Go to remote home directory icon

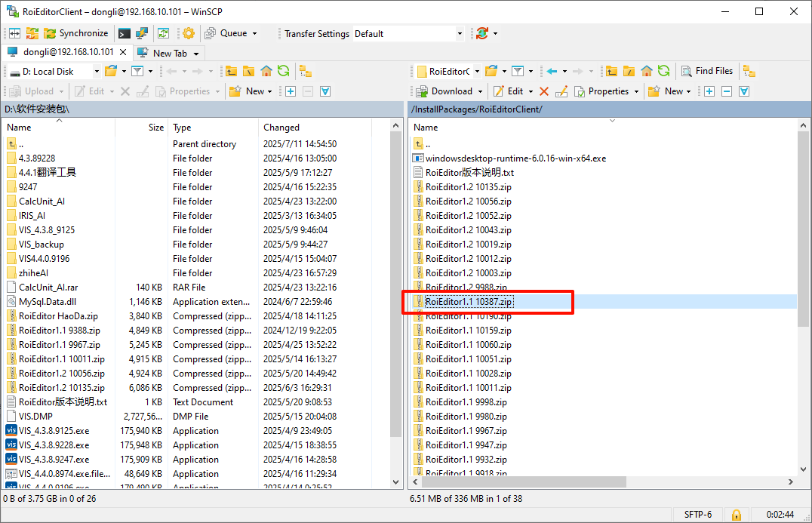pyautogui.click(x=647, y=71)
